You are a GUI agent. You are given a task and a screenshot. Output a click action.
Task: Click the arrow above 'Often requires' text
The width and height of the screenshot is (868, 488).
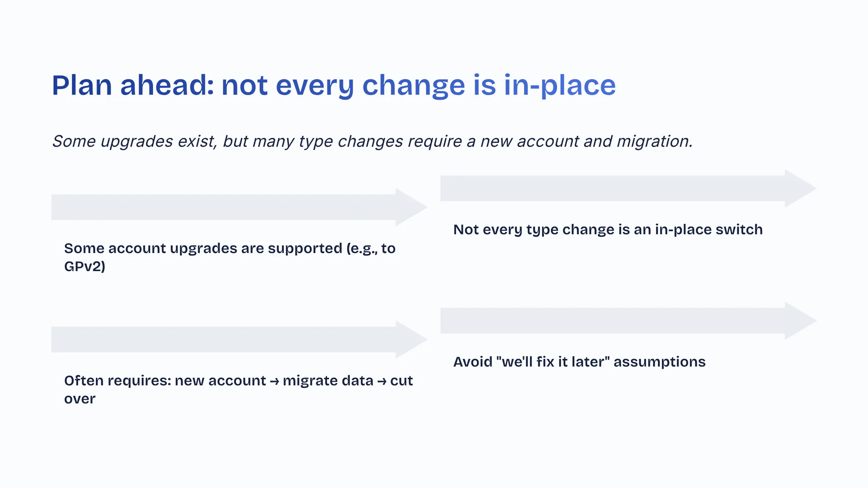(226, 340)
